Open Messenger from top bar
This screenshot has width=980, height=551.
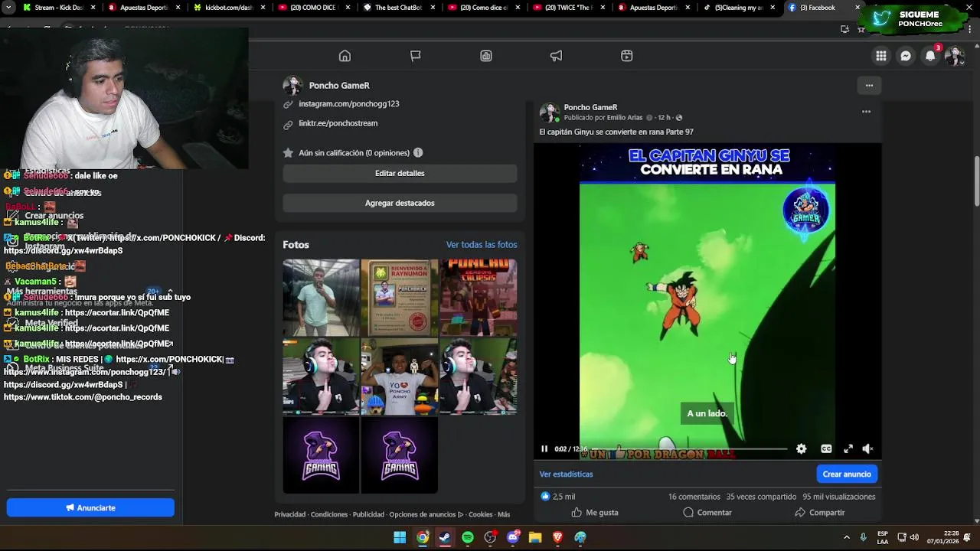click(906, 56)
